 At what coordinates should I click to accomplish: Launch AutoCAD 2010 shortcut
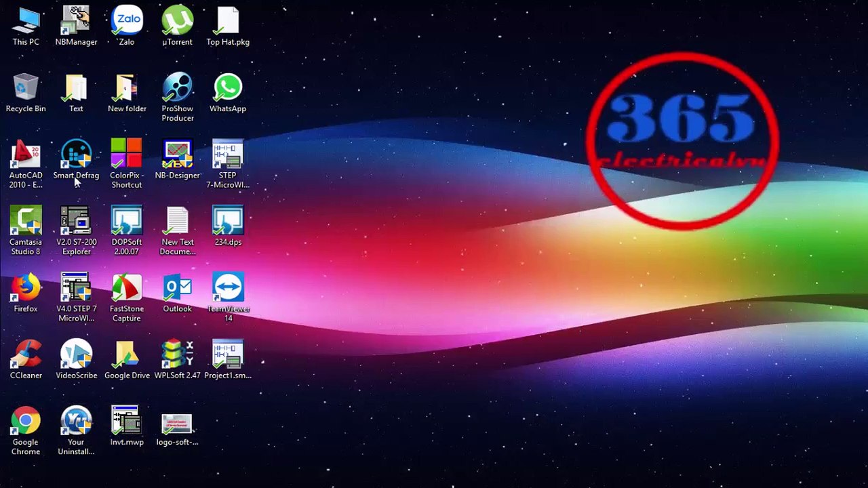26,164
